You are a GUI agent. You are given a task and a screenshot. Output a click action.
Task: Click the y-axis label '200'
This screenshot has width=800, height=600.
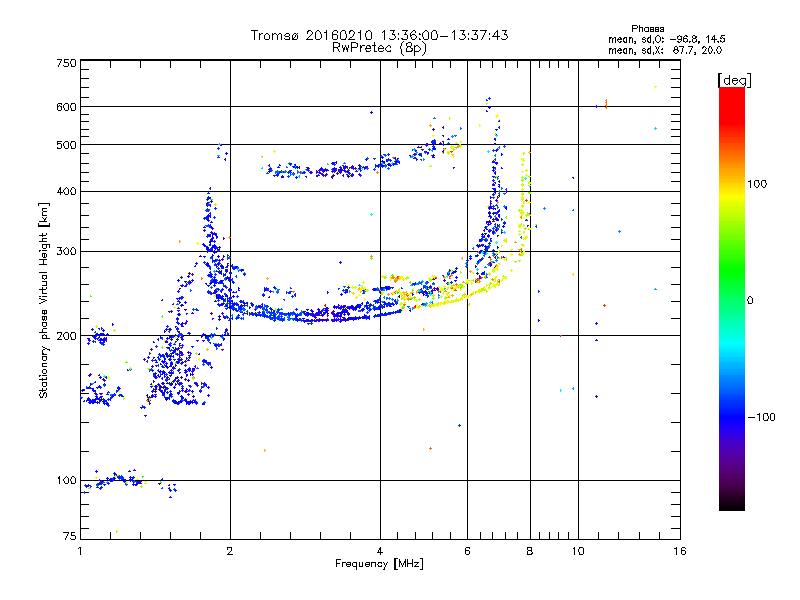(66, 336)
